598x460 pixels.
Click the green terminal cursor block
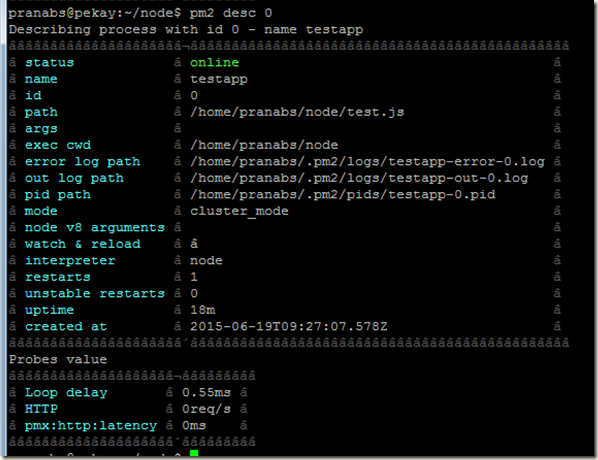194,453
